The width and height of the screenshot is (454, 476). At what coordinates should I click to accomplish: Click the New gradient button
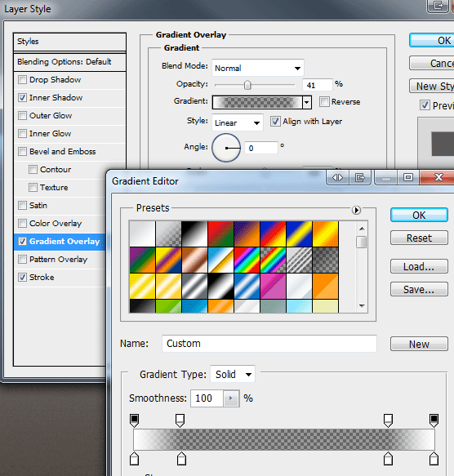(x=419, y=344)
